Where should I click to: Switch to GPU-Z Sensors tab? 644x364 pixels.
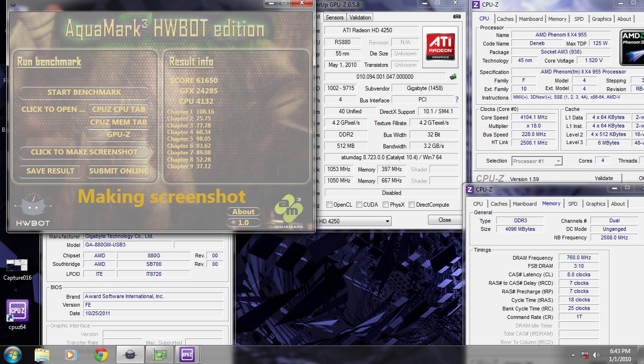tap(334, 18)
